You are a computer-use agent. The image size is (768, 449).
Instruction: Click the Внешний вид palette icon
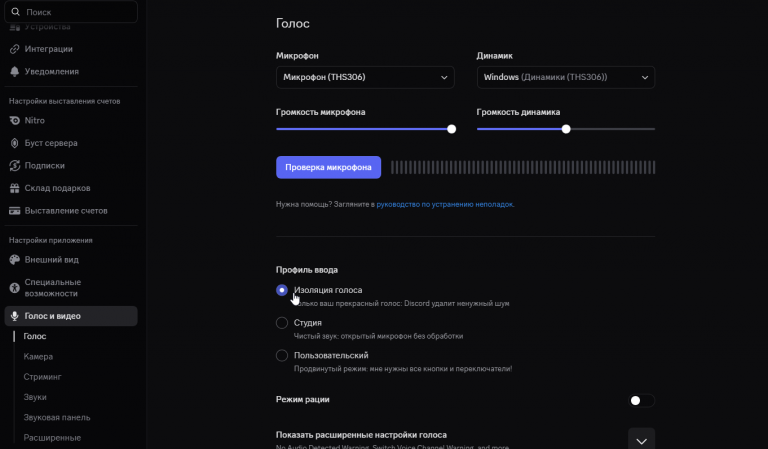[x=15, y=260]
